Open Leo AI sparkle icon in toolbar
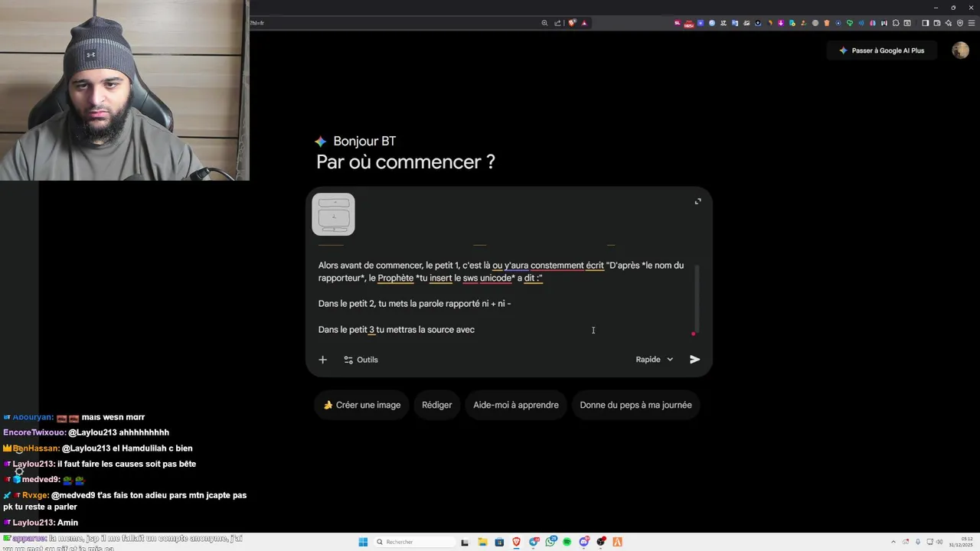This screenshot has height=551, width=980. (948, 23)
